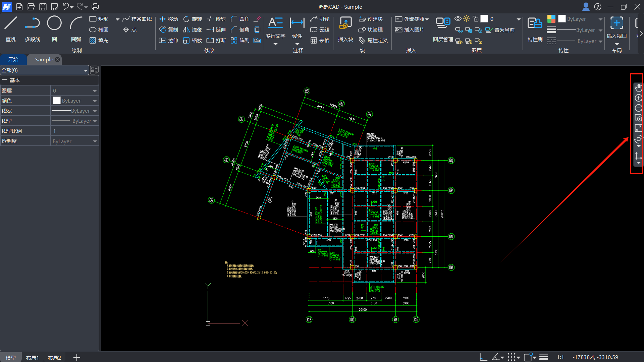Click the 特性刷 match properties icon
The image size is (644, 362).
pos(535,29)
